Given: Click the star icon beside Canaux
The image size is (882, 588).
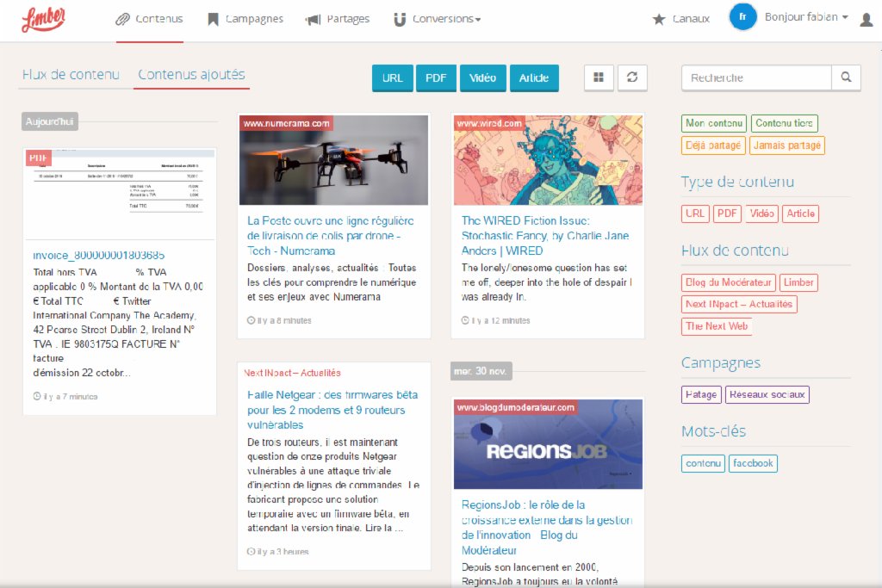Looking at the screenshot, I should 659,19.
